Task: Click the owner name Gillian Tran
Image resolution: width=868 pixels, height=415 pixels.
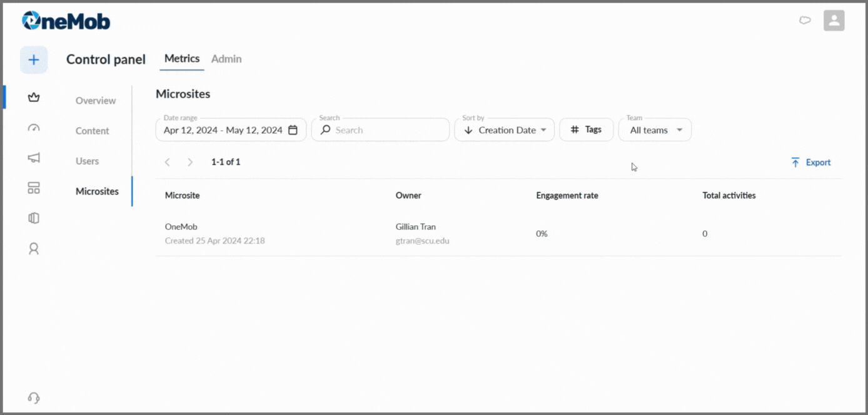Action: 416,227
